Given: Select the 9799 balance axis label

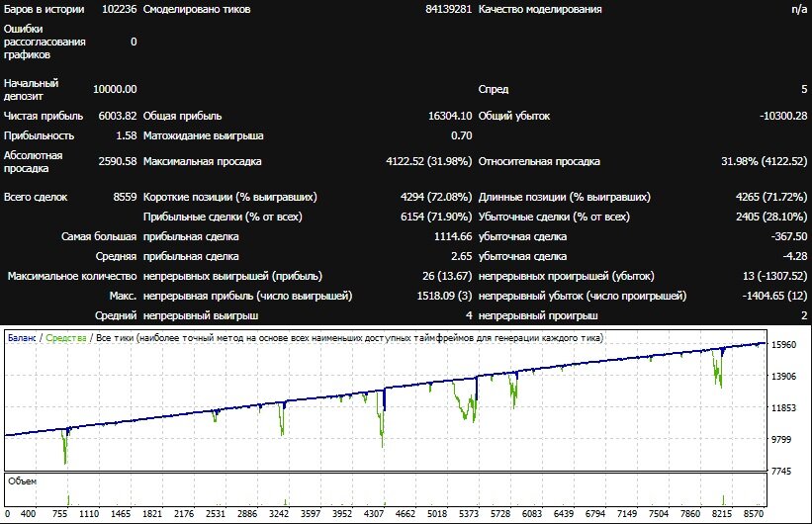Looking at the screenshot, I should pyautogui.click(x=781, y=440).
